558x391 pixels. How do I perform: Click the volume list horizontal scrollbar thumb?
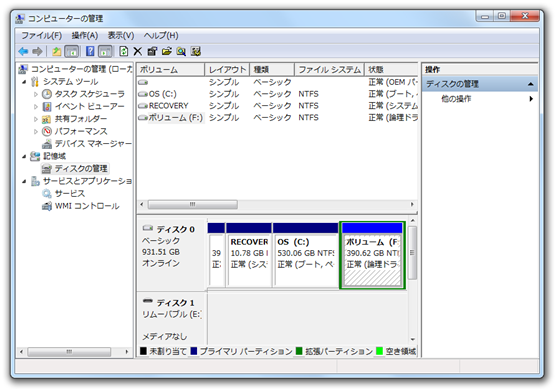(193, 205)
